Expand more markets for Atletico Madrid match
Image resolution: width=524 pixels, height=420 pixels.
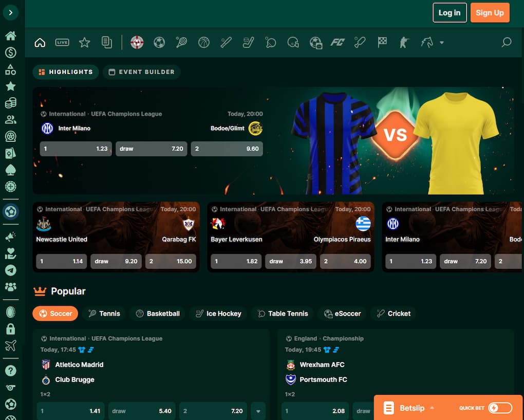point(258,411)
